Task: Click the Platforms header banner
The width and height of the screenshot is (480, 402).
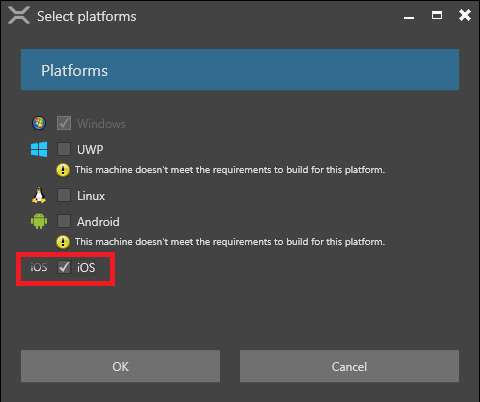Action: (240, 70)
